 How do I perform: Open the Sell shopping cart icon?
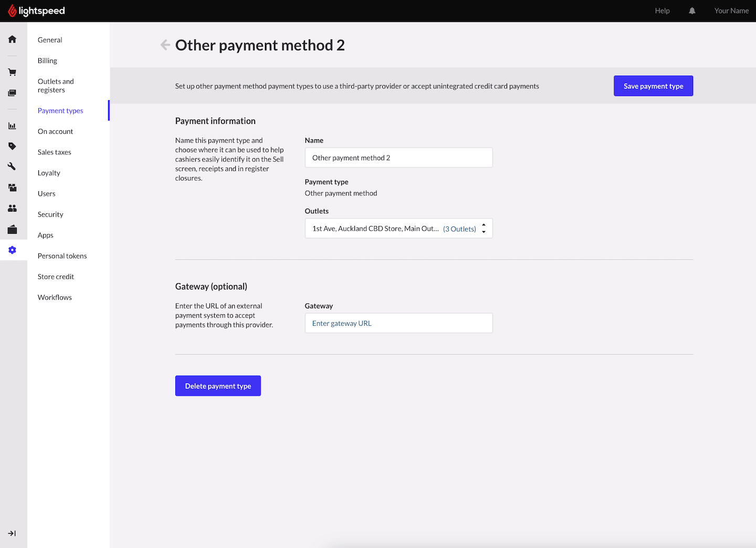click(12, 73)
